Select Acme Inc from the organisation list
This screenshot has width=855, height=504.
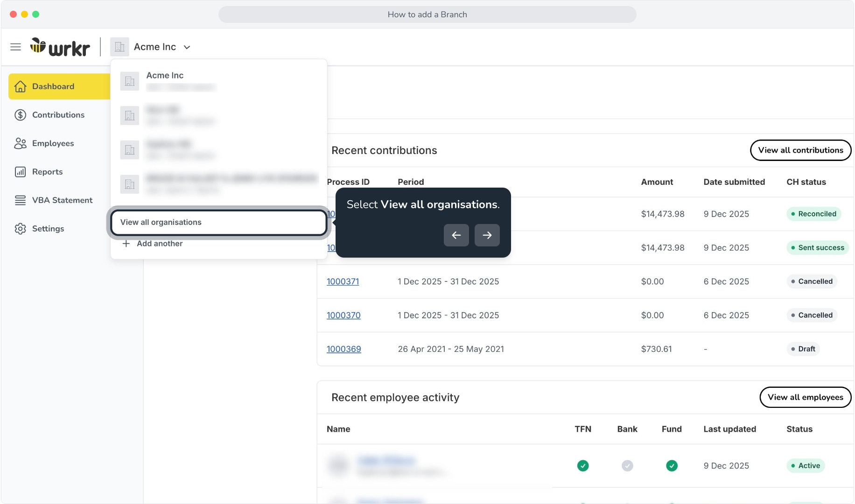(x=218, y=81)
